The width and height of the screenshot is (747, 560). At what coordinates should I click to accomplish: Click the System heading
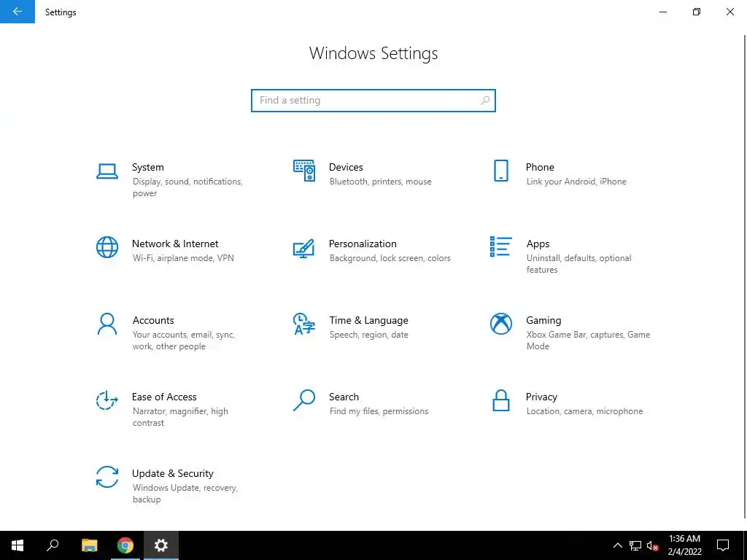pos(147,167)
